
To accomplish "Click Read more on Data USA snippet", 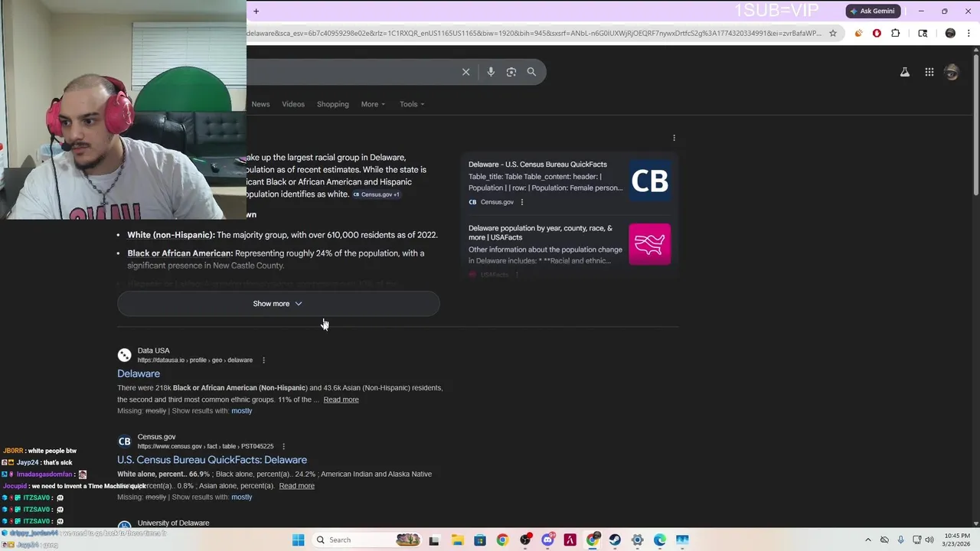I will point(341,399).
